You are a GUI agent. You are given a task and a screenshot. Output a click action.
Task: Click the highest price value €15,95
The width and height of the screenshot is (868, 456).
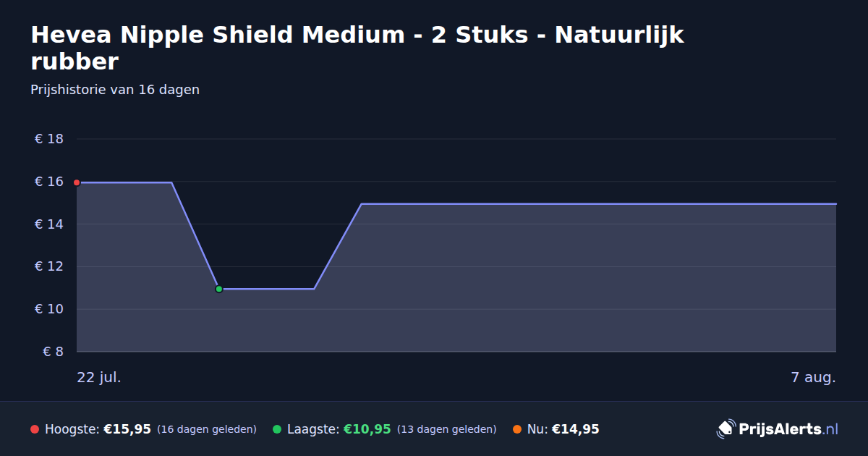(x=127, y=429)
